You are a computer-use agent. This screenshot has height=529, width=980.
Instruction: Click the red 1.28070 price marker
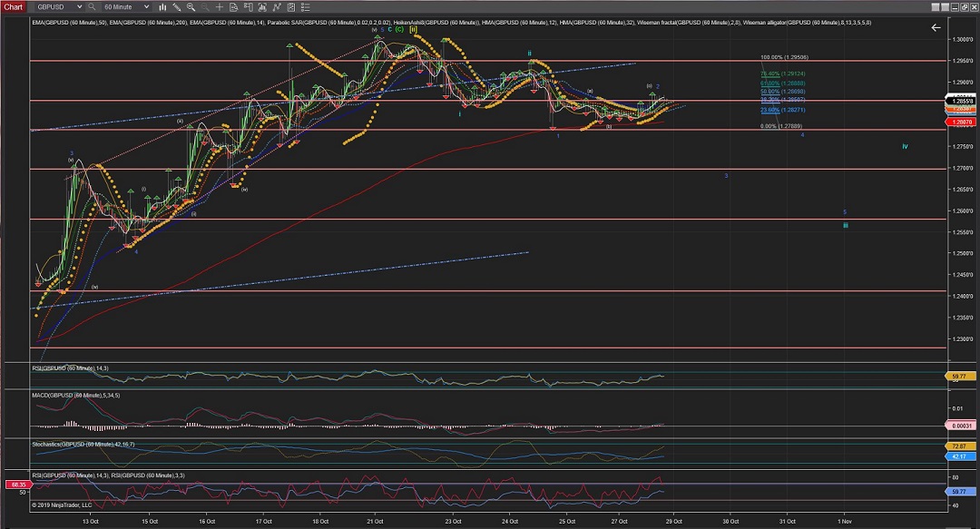pos(961,122)
